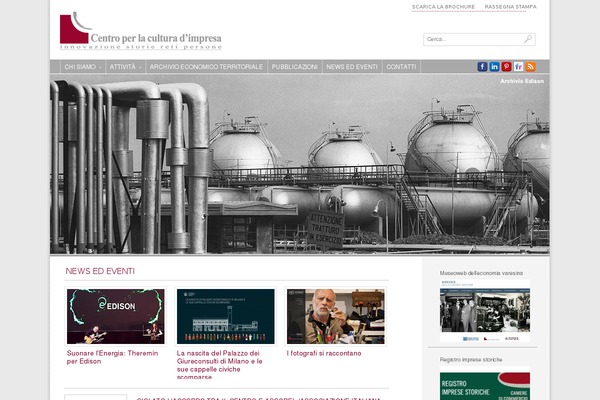The image size is (600, 400).
Task: Open the Edison theremin news thumbnail
Action: (x=116, y=316)
